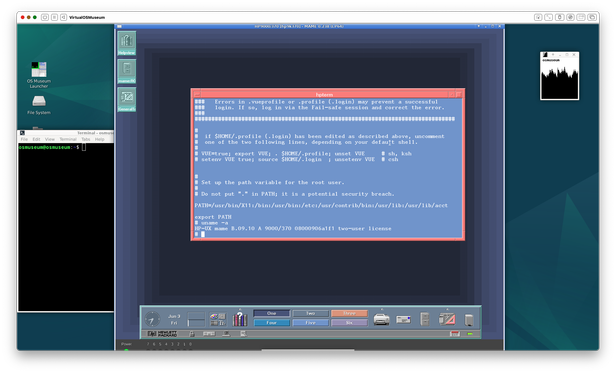Click the 'uname -a' command line text
616x373 pixels.
point(214,223)
